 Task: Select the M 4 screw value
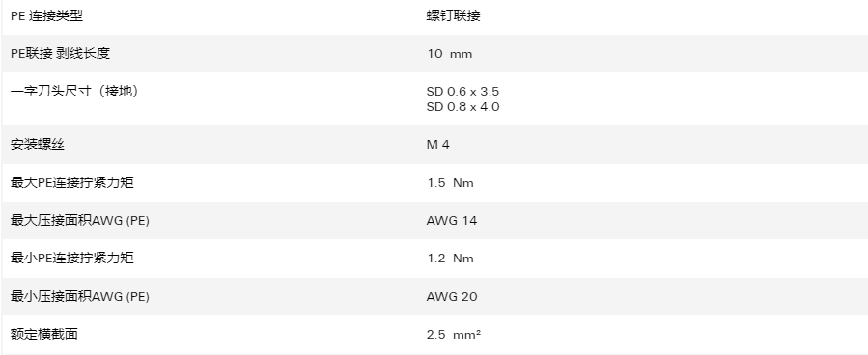[x=438, y=145]
